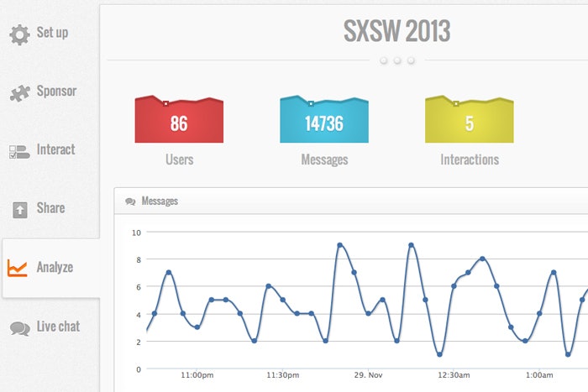Screen dimensions: 588x392
Task: Click the yellow Interactions card showing 5
Action: pos(469,119)
